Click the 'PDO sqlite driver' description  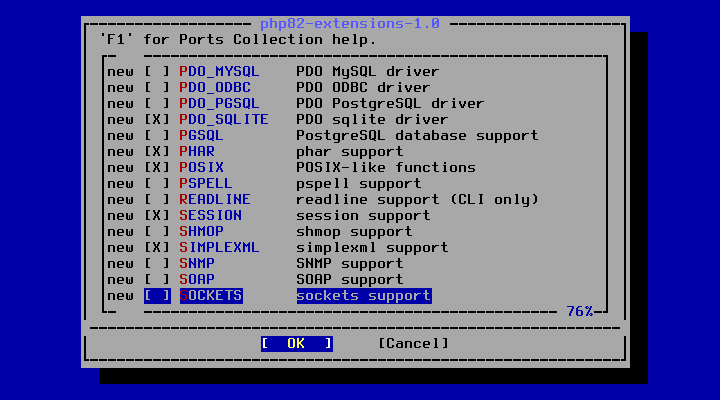pos(372,120)
